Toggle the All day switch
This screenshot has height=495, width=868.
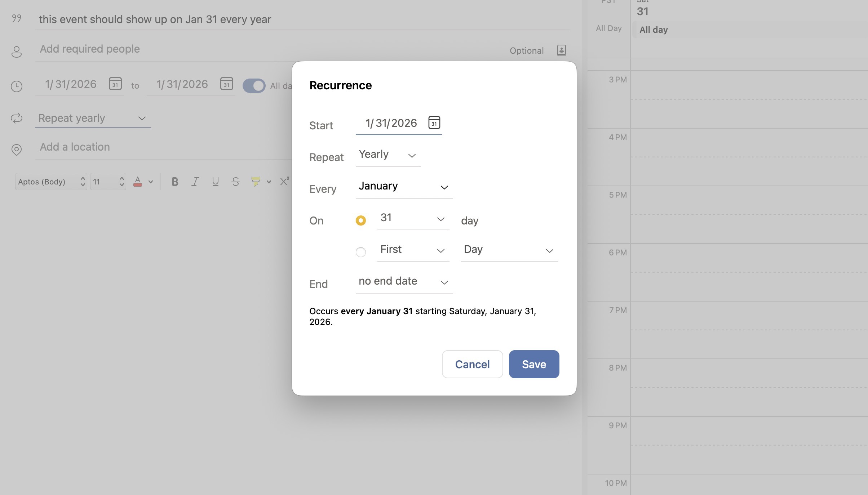tap(254, 86)
